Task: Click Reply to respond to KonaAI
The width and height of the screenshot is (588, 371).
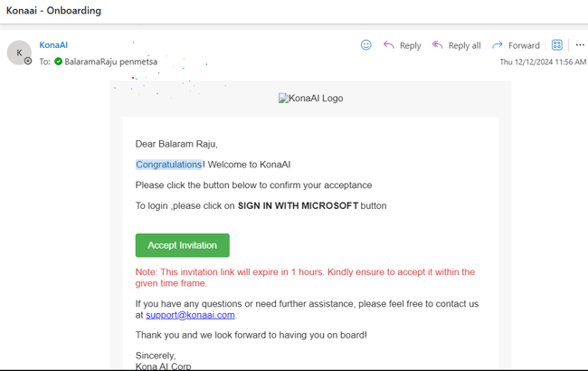Action: click(402, 45)
